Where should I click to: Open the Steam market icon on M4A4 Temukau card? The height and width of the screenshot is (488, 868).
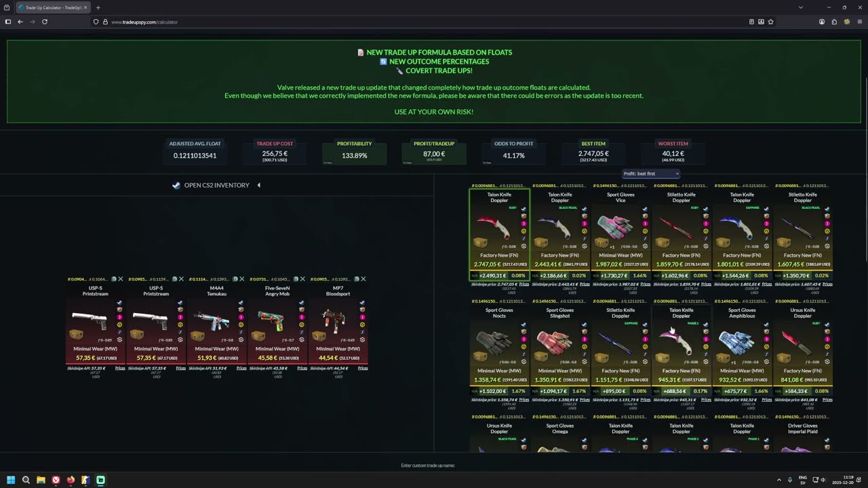coord(241,302)
